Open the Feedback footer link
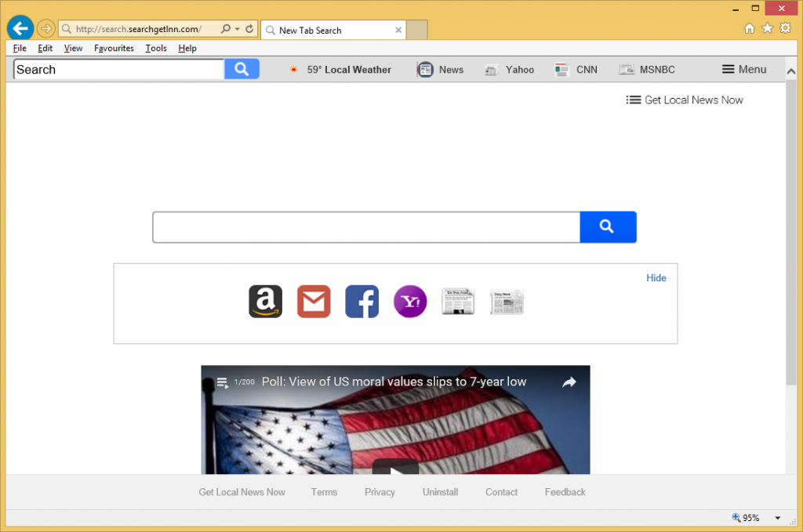 [x=565, y=492]
